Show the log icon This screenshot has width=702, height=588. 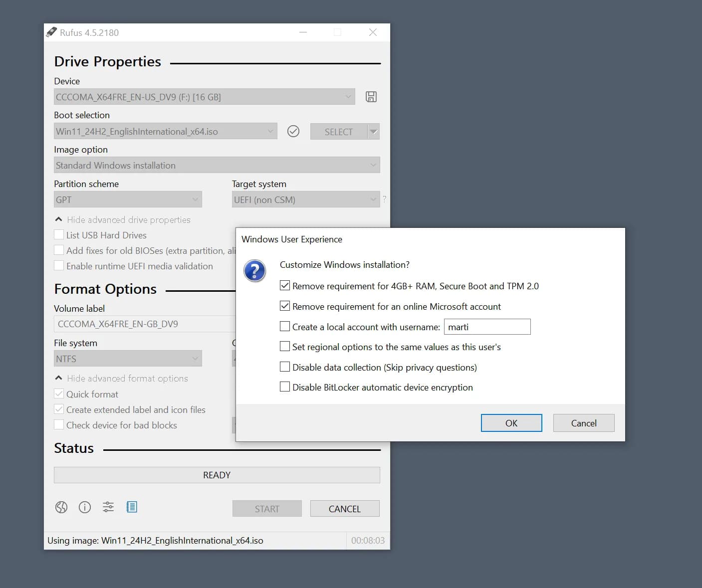pos(132,507)
